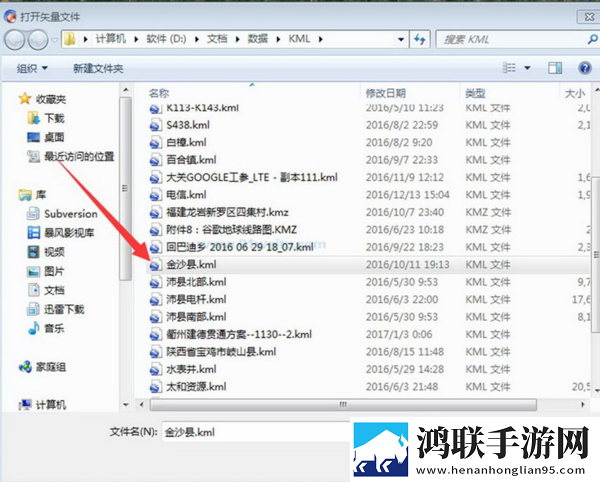Select 计算机 in the navigation pane
This screenshot has height=482, width=600.
tap(42, 405)
